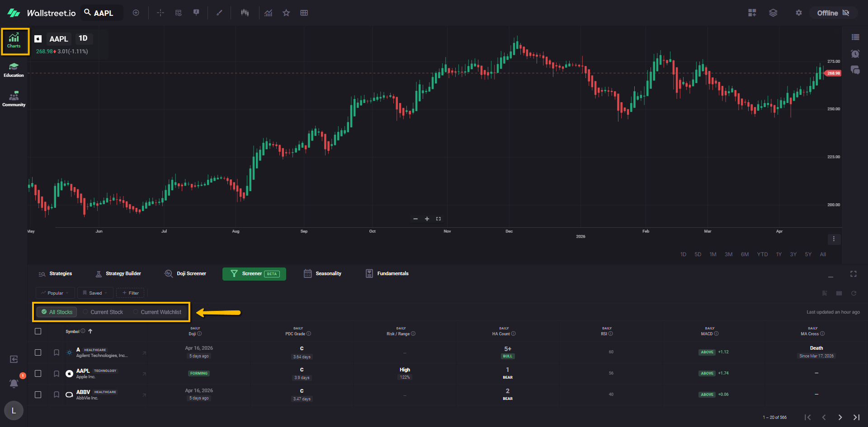The width and height of the screenshot is (868, 427).
Task: Expand the Popular dropdown
Action: point(55,293)
